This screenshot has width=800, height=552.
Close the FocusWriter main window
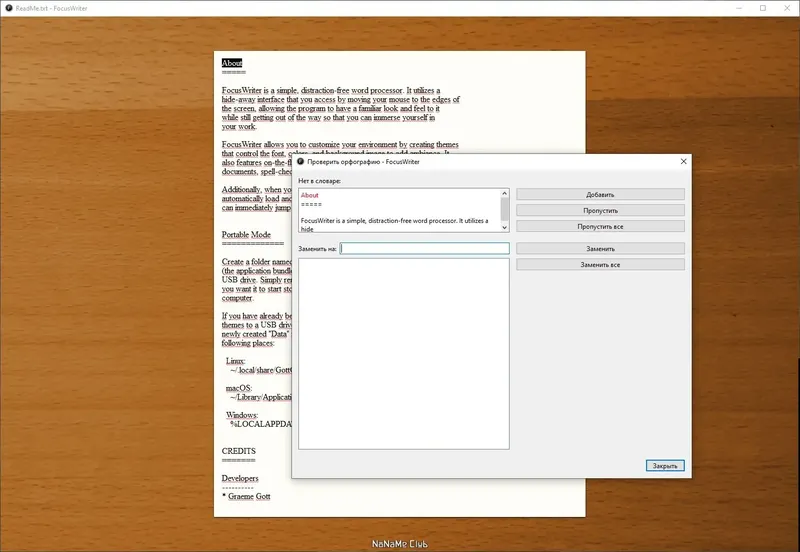click(x=787, y=8)
